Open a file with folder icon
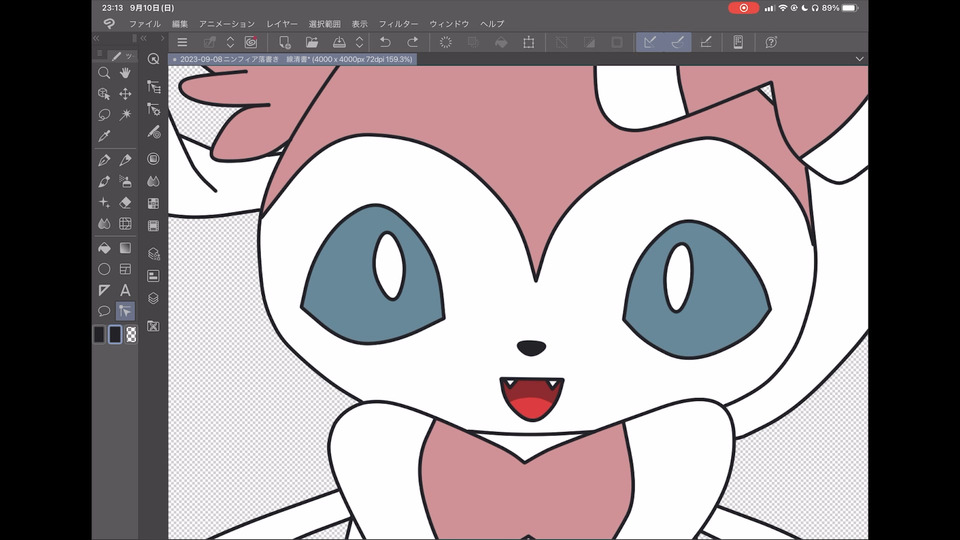Image resolution: width=960 pixels, height=540 pixels. point(312,42)
